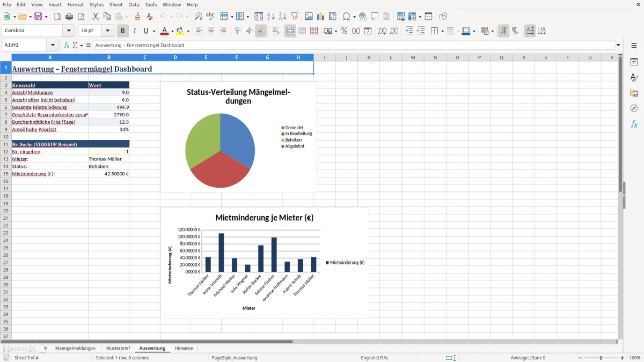Click the Increase Indent icon

tap(409, 31)
